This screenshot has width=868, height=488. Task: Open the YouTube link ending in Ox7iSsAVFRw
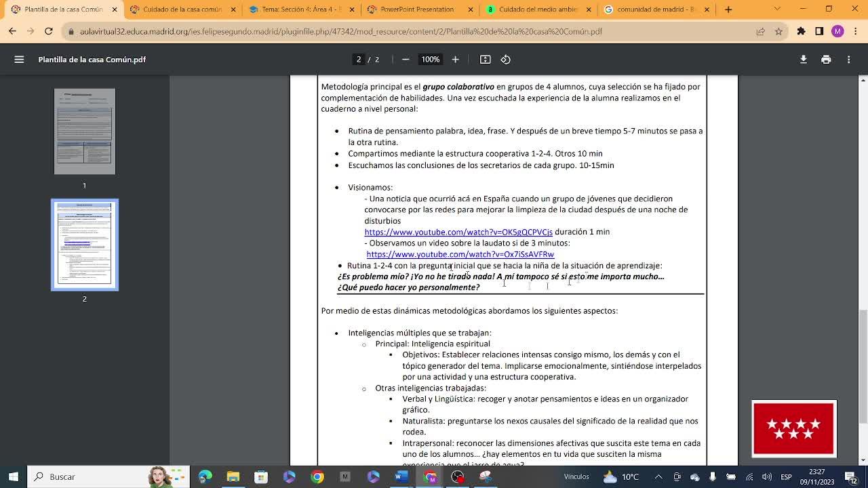click(460, 254)
